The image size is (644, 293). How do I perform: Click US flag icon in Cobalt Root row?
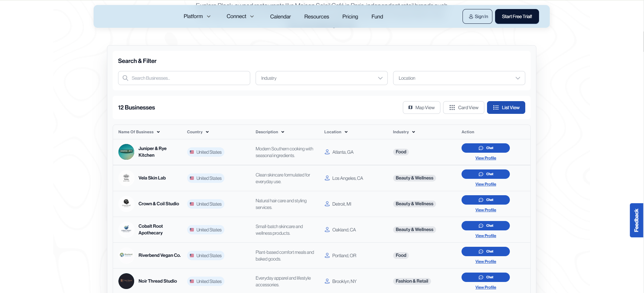coord(192,230)
